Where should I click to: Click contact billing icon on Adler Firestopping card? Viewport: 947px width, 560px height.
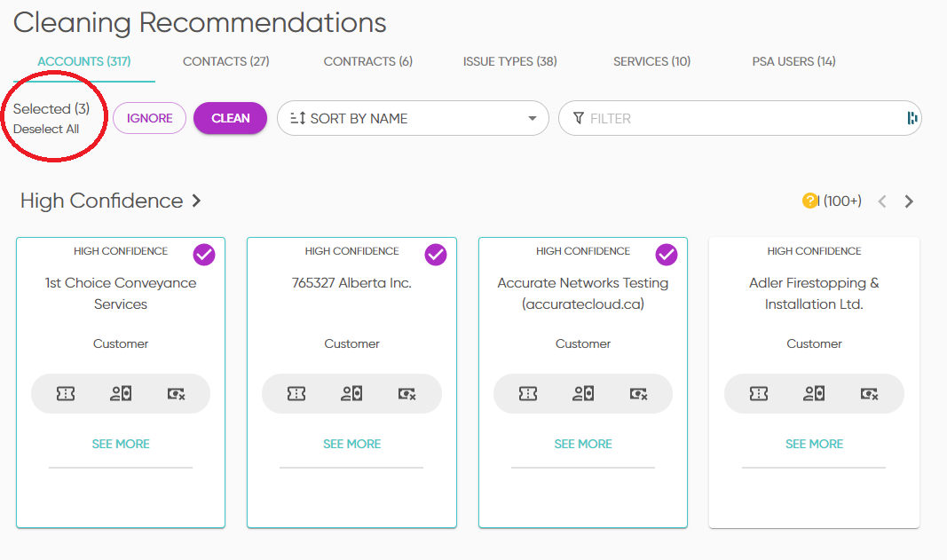tap(814, 394)
